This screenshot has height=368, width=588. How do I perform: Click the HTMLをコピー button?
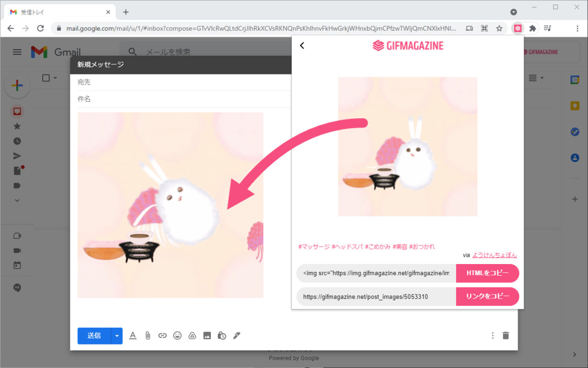487,273
